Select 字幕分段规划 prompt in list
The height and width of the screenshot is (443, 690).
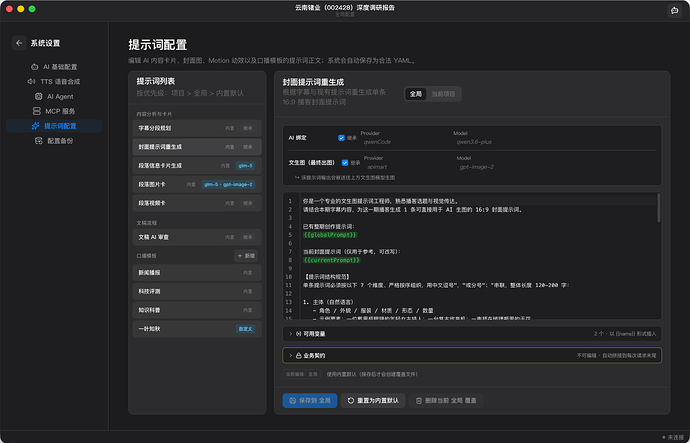point(197,128)
